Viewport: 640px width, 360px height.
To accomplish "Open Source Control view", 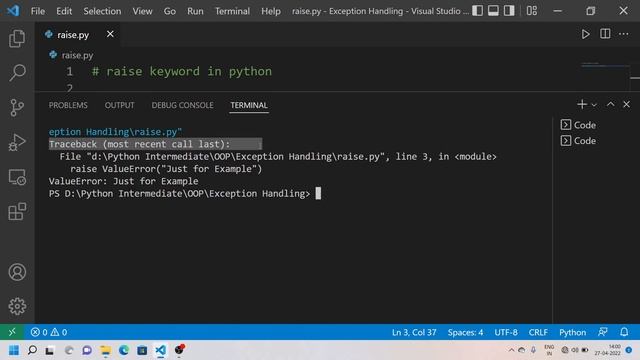I will click(x=17, y=108).
